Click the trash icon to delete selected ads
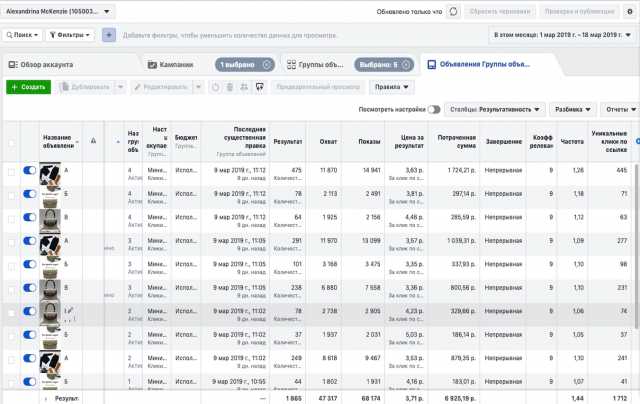The width and height of the screenshot is (640, 404). (x=231, y=87)
